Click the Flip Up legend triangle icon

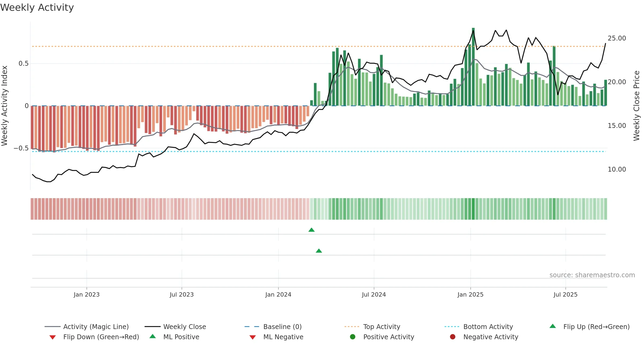click(553, 326)
